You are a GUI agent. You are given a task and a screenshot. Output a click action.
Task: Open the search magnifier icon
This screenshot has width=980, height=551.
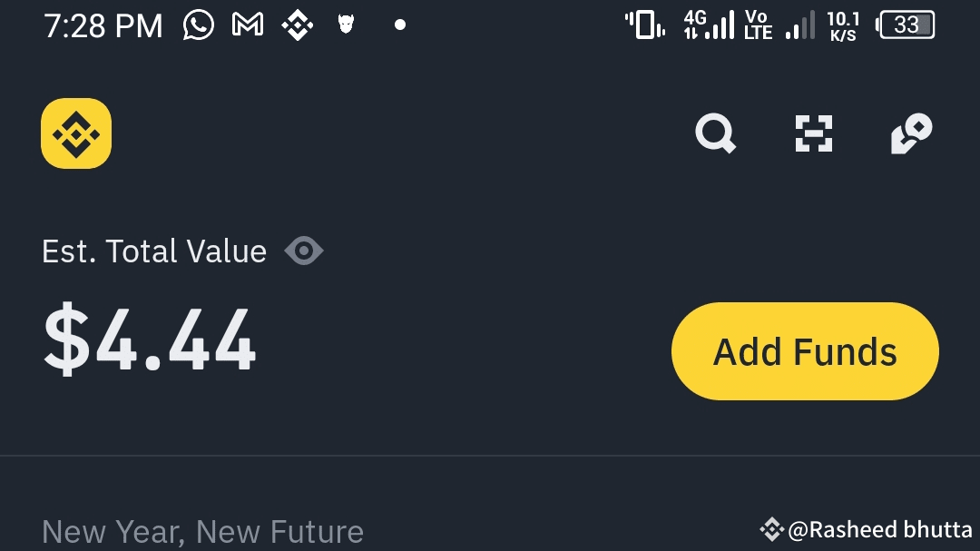click(x=715, y=133)
